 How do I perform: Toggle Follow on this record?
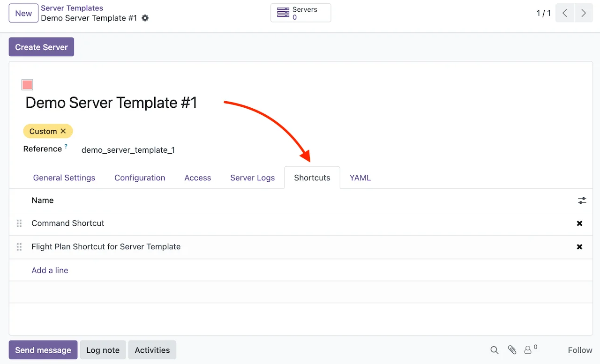point(580,350)
